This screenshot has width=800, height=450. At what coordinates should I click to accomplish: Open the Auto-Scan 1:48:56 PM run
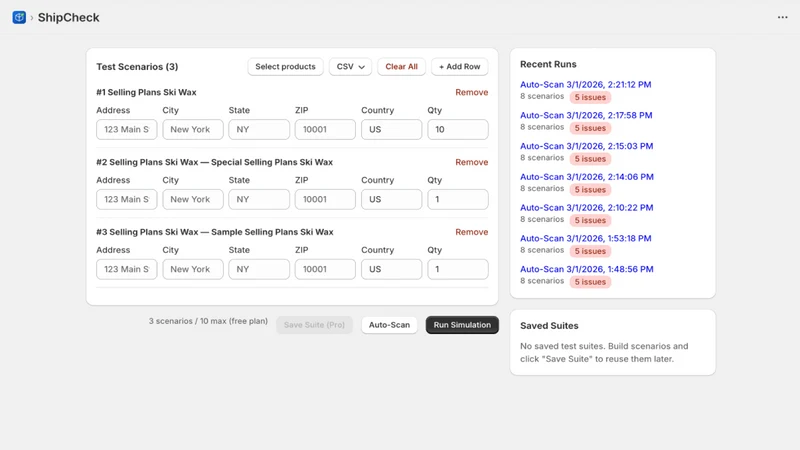587,269
